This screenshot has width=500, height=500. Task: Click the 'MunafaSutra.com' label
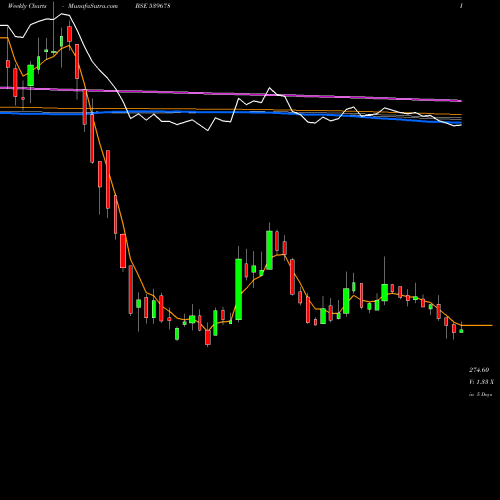pos(93,6)
